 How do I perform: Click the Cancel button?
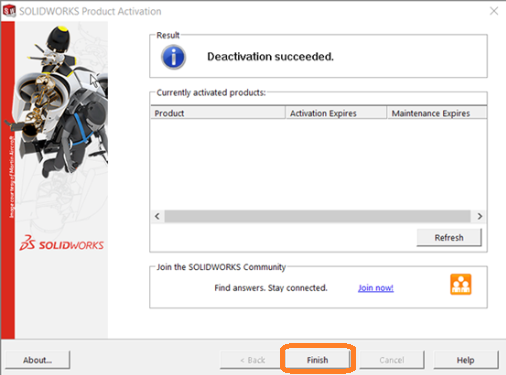point(392,360)
